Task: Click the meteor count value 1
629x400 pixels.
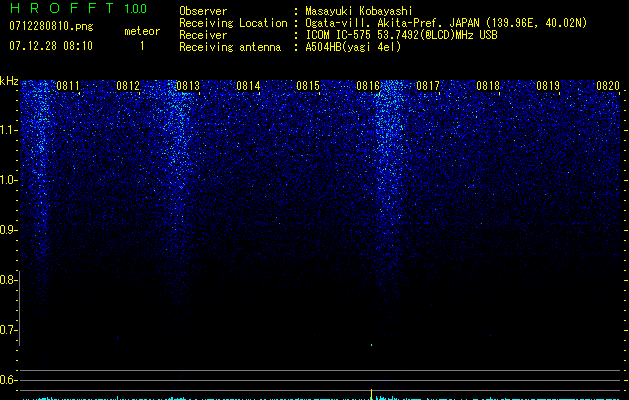Action: 142,46
